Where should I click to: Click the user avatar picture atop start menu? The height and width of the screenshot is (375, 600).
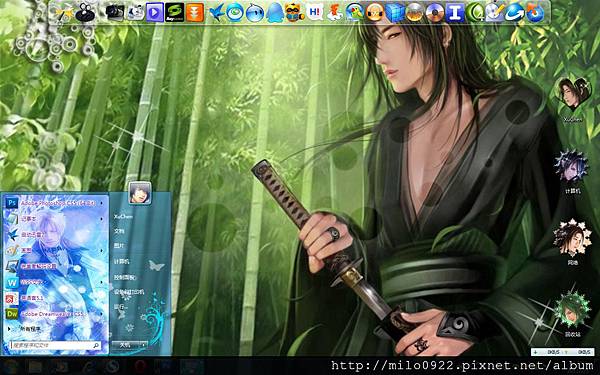pos(139,193)
